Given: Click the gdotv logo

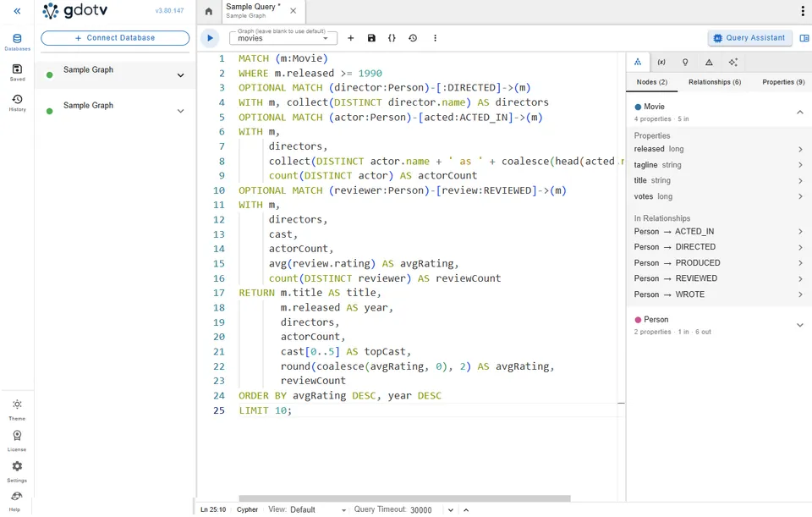Looking at the screenshot, I should coord(75,11).
